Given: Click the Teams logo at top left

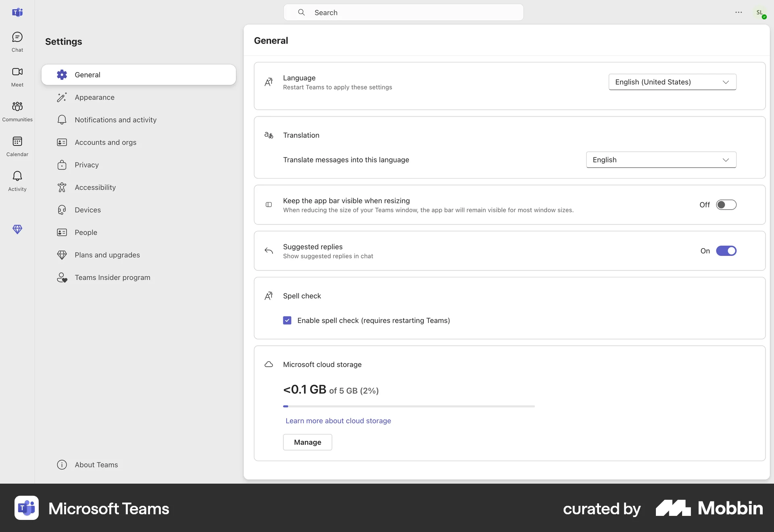Looking at the screenshot, I should 17,12.
